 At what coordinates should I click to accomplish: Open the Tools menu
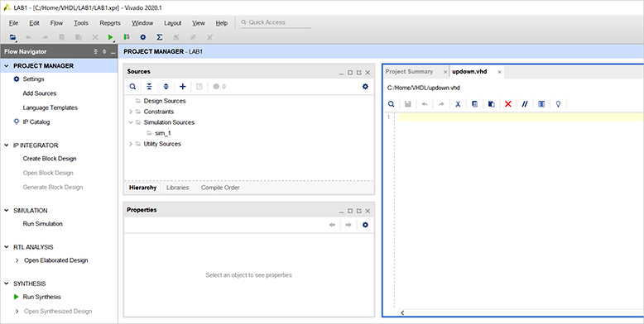point(81,23)
